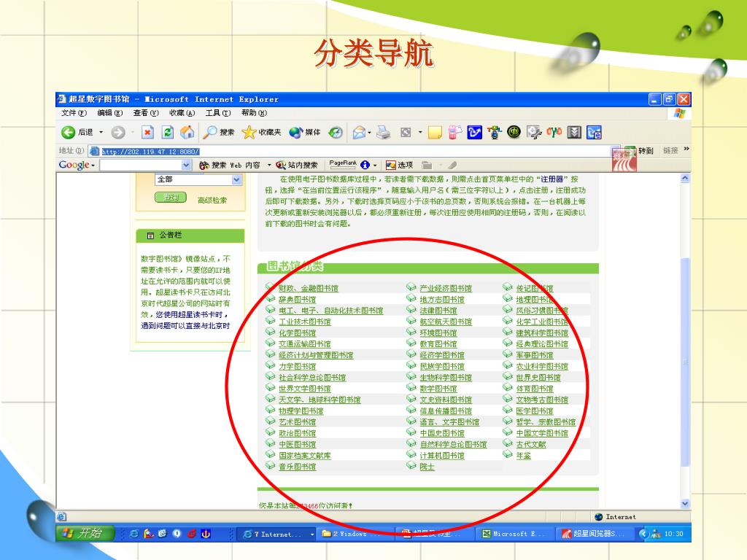The width and height of the screenshot is (747, 560).
Task: Open the address bar dropdown arrow
Action: point(616,151)
